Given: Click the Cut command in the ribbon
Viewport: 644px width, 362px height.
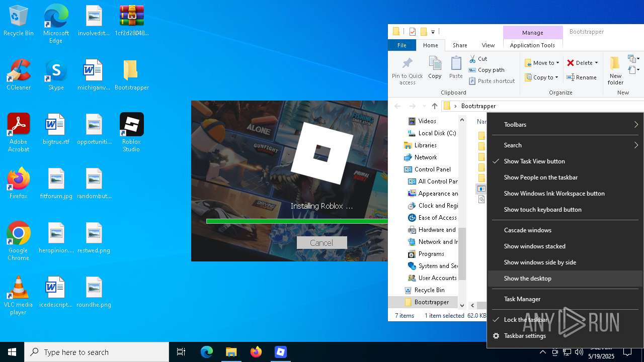Looking at the screenshot, I should pos(478,59).
